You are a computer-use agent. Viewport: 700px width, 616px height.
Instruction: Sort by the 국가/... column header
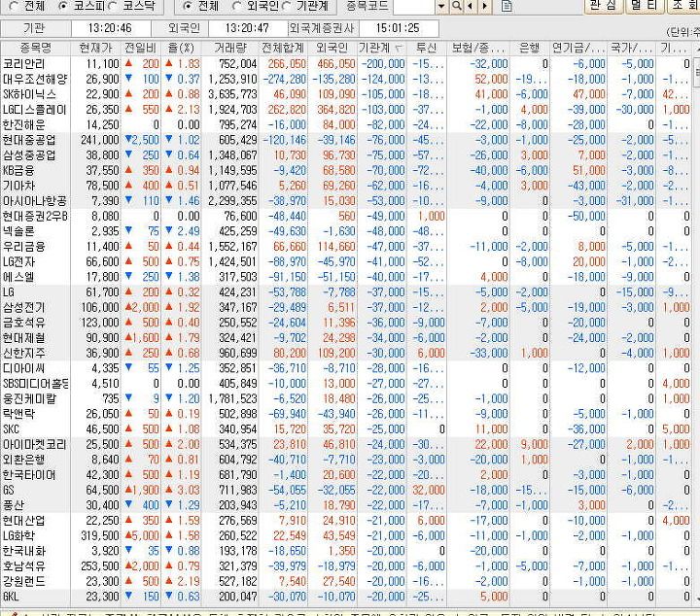click(x=631, y=48)
